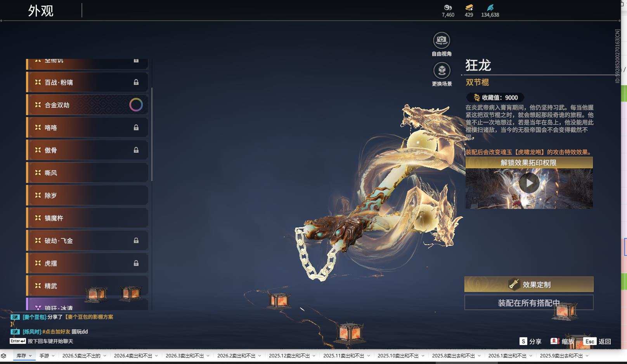Expand the 2026.2卖出和不出 tab dropdown arrow
The height and width of the screenshot is (364, 627).
point(260,355)
